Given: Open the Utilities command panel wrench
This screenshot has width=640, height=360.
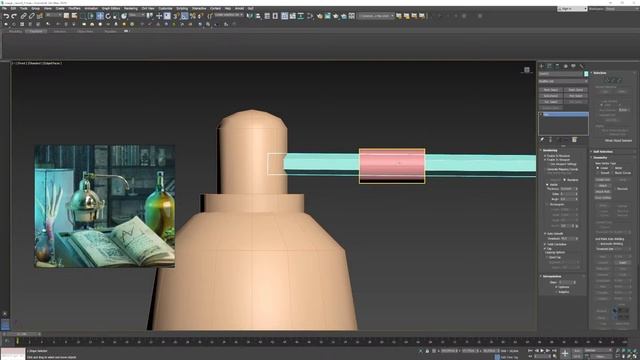Looking at the screenshot, I should pyautogui.click(x=582, y=66).
